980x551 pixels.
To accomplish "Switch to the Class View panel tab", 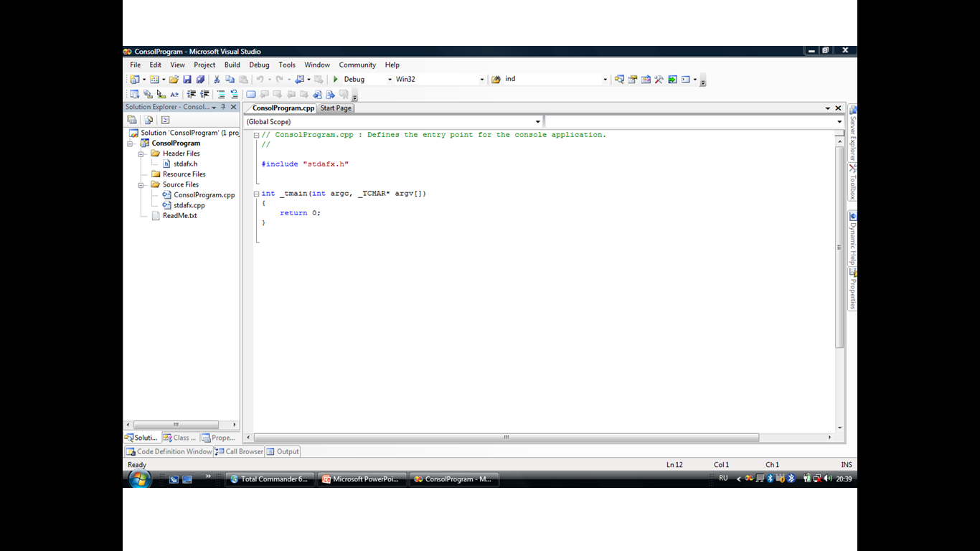I will point(179,438).
